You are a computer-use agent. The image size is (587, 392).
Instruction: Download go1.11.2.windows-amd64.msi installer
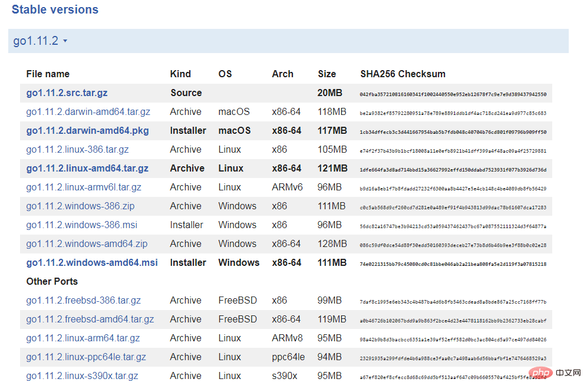tap(92, 262)
